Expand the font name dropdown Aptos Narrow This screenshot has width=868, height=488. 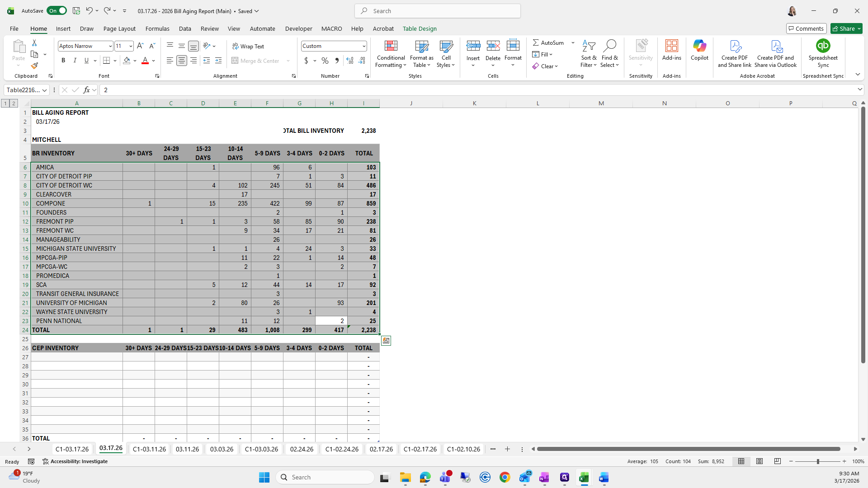[x=110, y=46]
